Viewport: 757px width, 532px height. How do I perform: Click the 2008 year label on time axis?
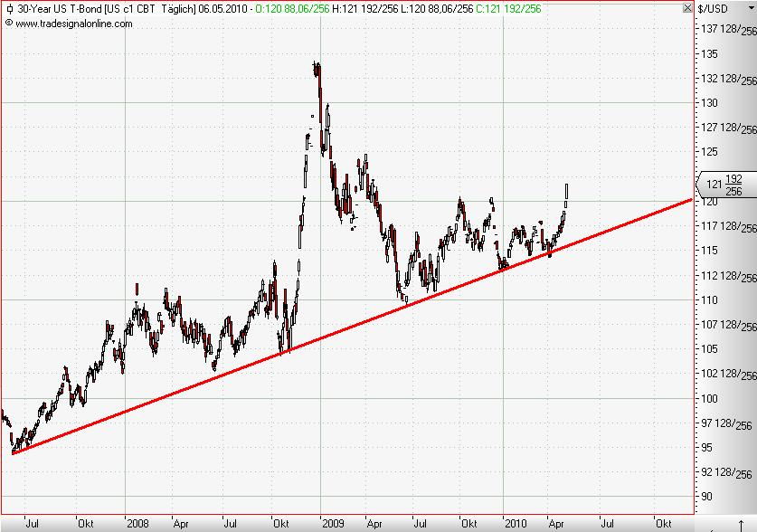click(138, 524)
